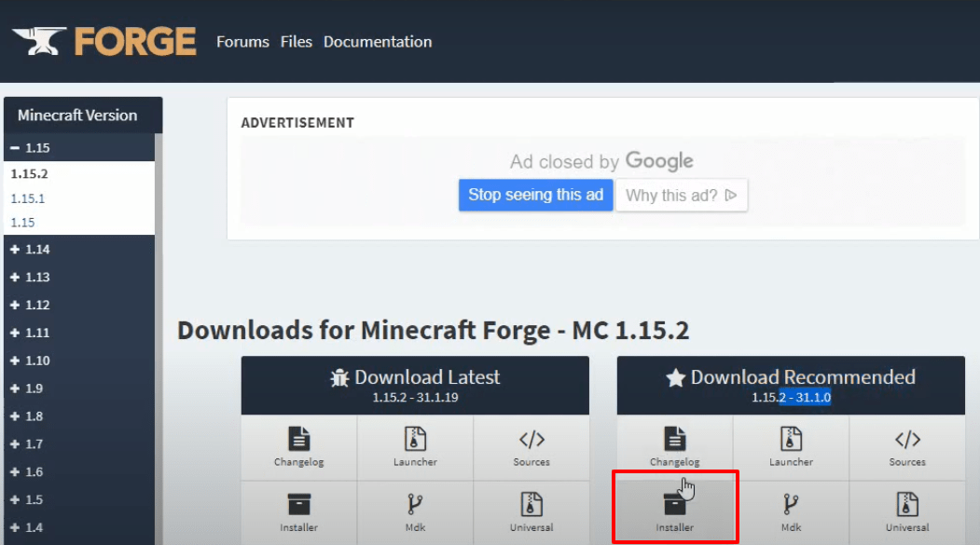Image resolution: width=980 pixels, height=545 pixels.
Task: Click the Download Recommended header
Action: [x=791, y=385]
